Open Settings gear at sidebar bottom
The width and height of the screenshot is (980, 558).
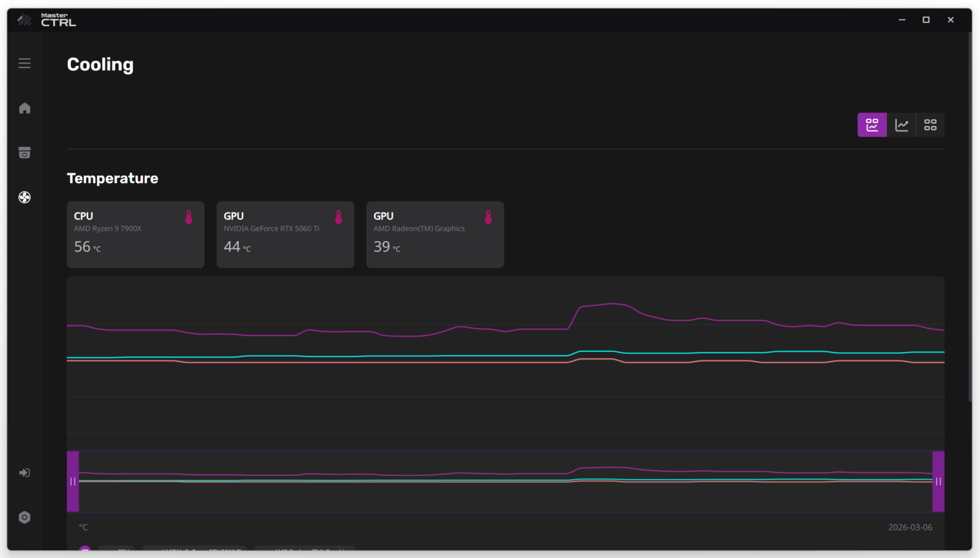pyautogui.click(x=24, y=517)
